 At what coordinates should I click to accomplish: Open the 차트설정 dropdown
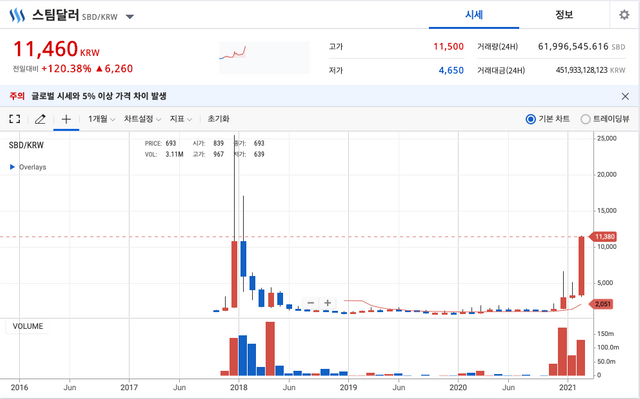pos(142,119)
